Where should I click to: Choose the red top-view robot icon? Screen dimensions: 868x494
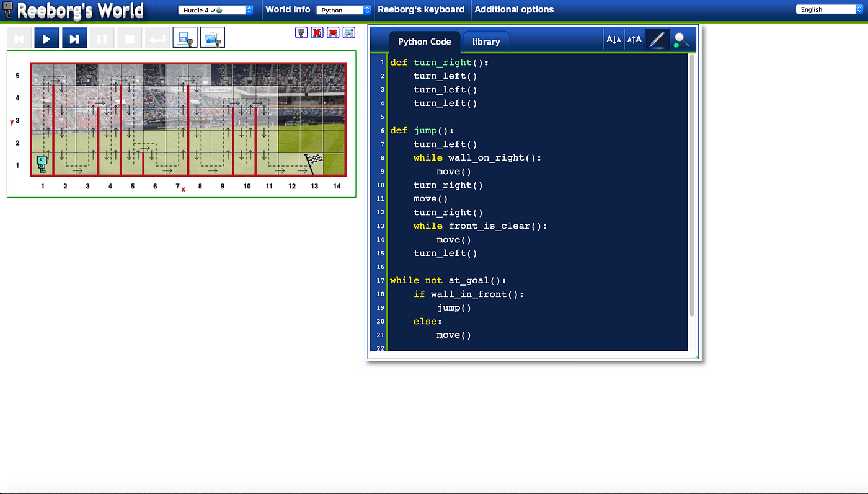317,32
